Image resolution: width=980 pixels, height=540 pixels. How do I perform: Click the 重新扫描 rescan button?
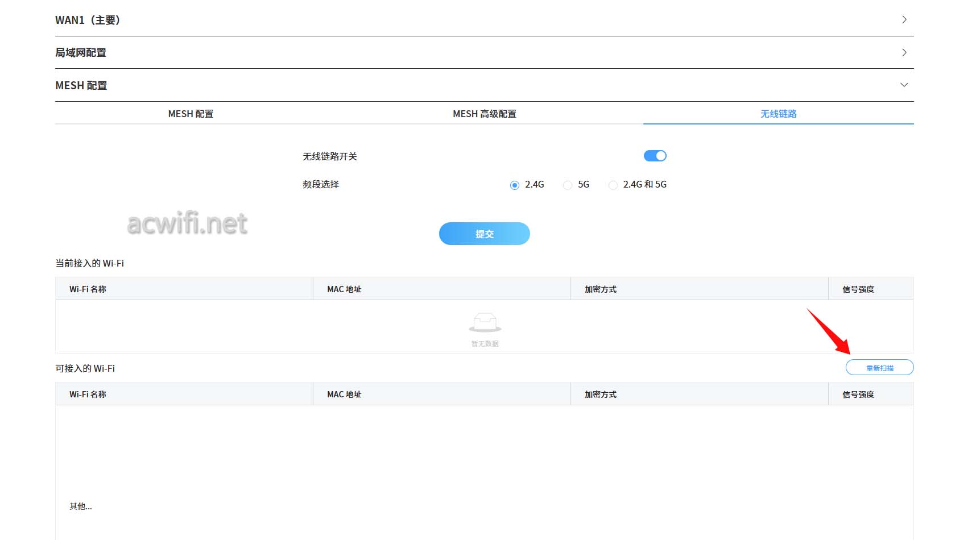880,368
